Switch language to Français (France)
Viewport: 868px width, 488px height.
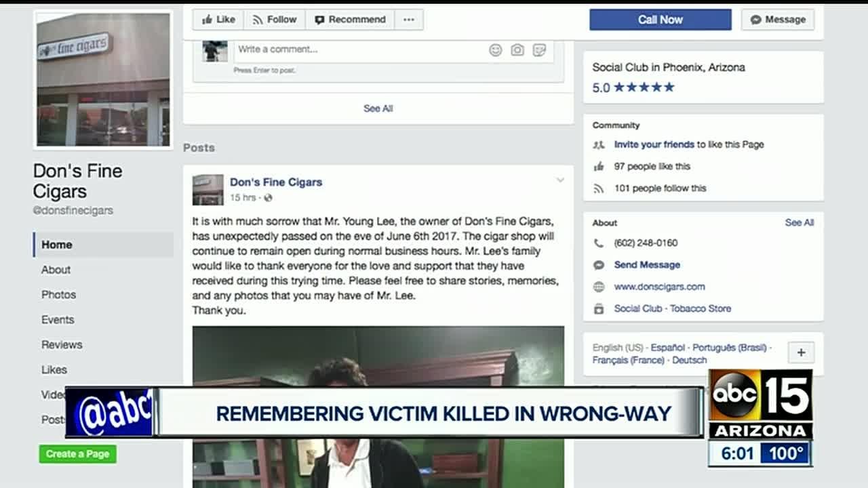point(628,361)
